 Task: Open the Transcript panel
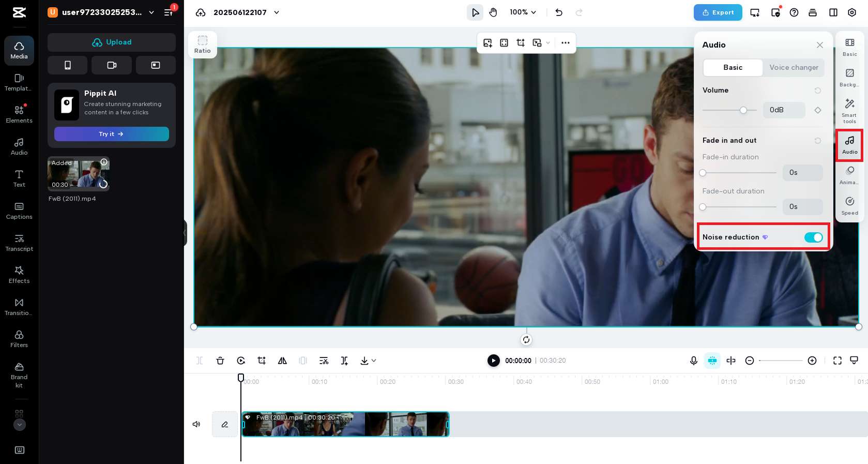point(19,243)
